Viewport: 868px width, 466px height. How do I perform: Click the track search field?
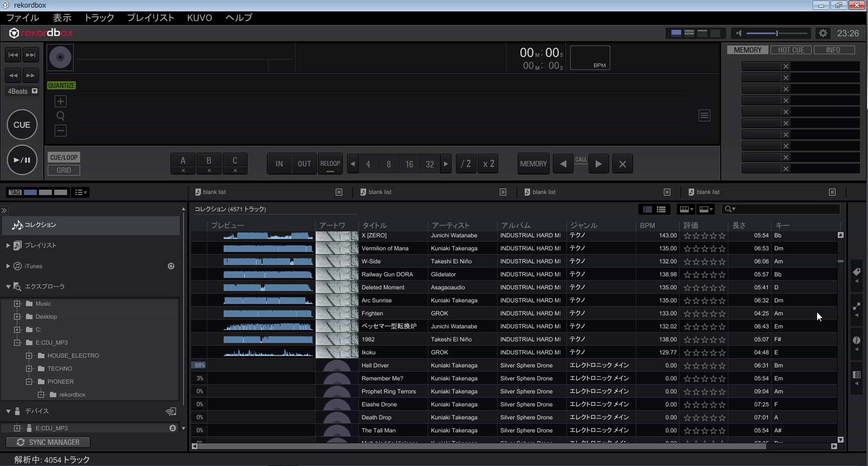[781, 209]
